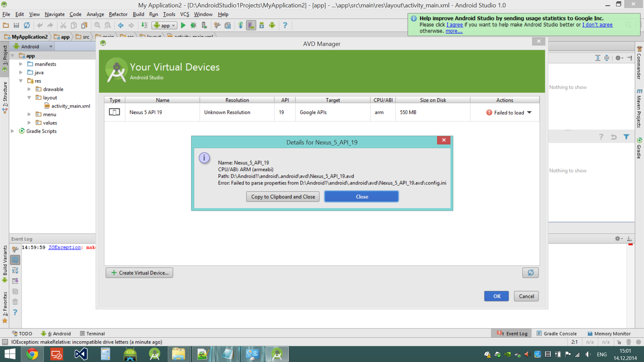The width and height of the screenshot is (644, 362).
Task: Click Create Virtual Device button
Action: pyautogui.click(x=140, y=273)
